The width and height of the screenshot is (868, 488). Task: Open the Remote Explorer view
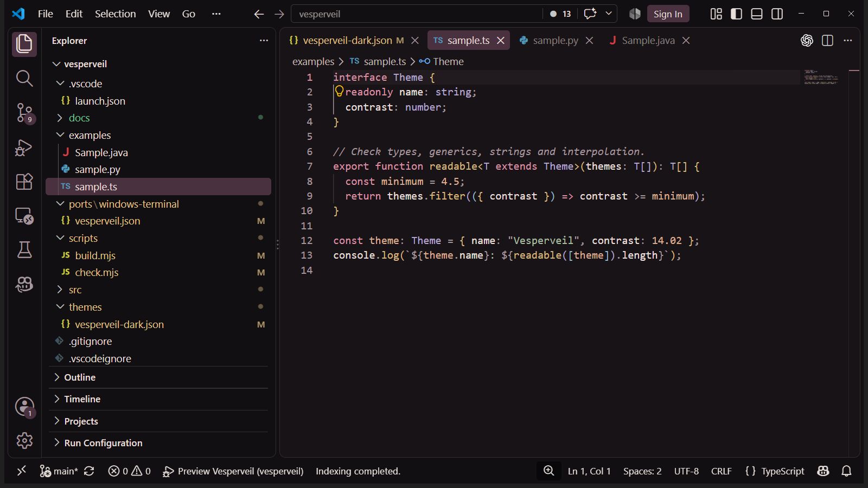pyautogui.click(x=24, y=216)
